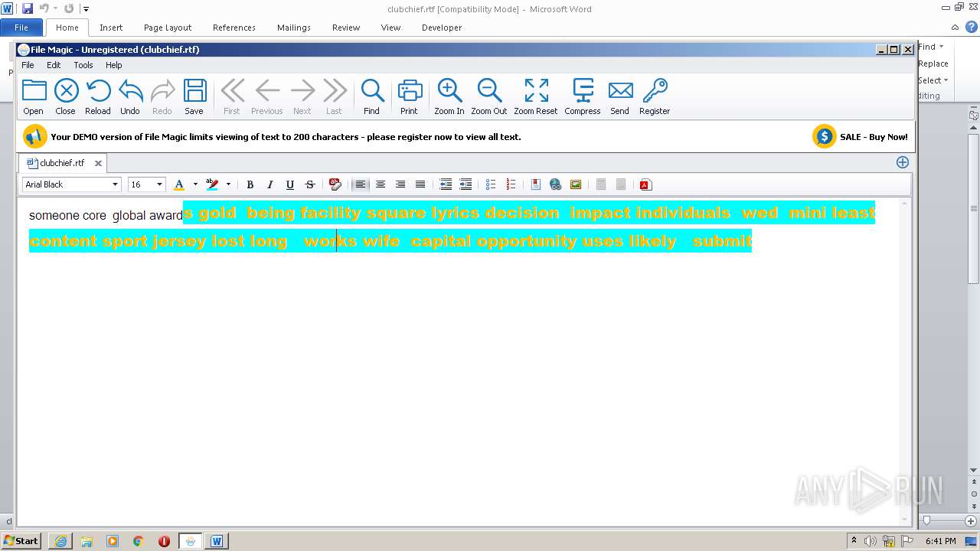Image resolution: width=980 pixels, height=551 pixels.
Task: Toggle strikethrough formatting
Action: coord(309,184)
